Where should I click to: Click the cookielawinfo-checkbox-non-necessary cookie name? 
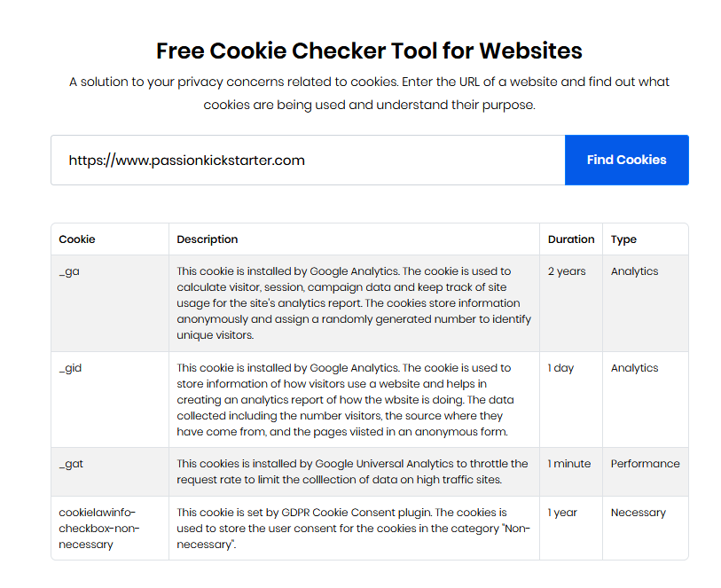click(98, 529)
